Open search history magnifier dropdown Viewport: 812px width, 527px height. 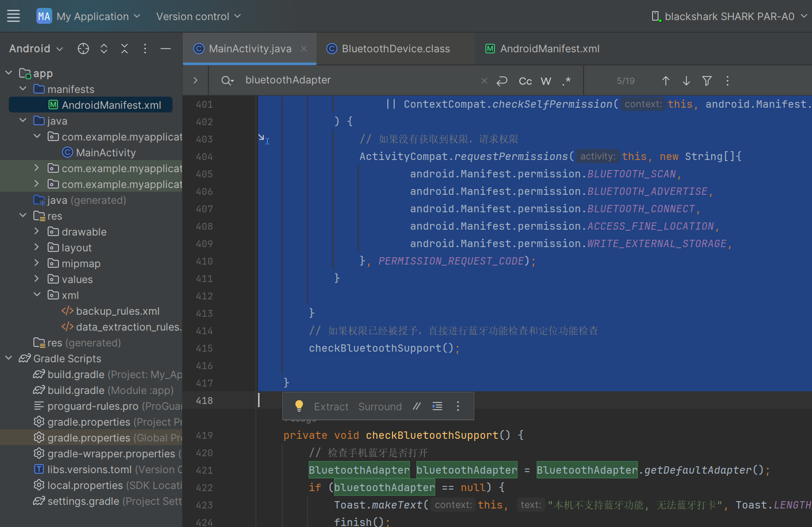pyautogui.click(x=227, y=81)
